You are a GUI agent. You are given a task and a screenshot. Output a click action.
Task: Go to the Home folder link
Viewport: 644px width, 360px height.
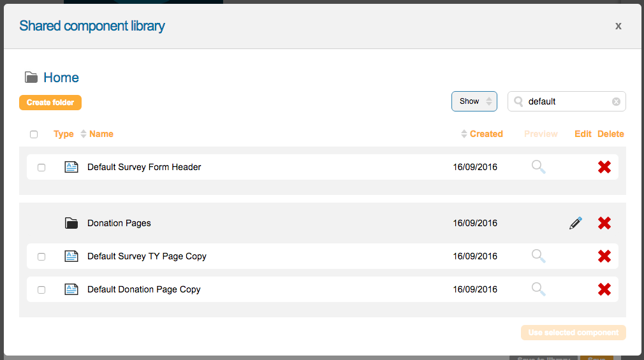61,78
